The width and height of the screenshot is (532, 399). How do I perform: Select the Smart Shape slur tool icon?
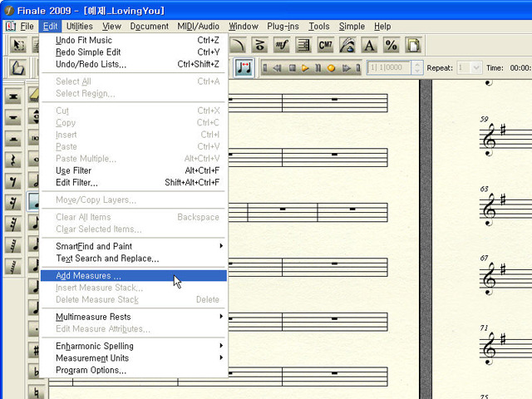(239, 45)
